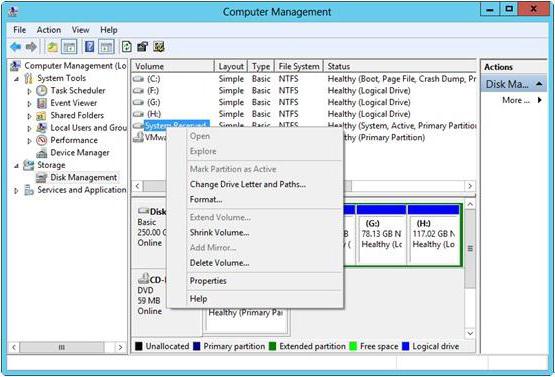Click the Device Manager icon
Viewport: 555px width, 377px height.
click(x=41, y=153)
